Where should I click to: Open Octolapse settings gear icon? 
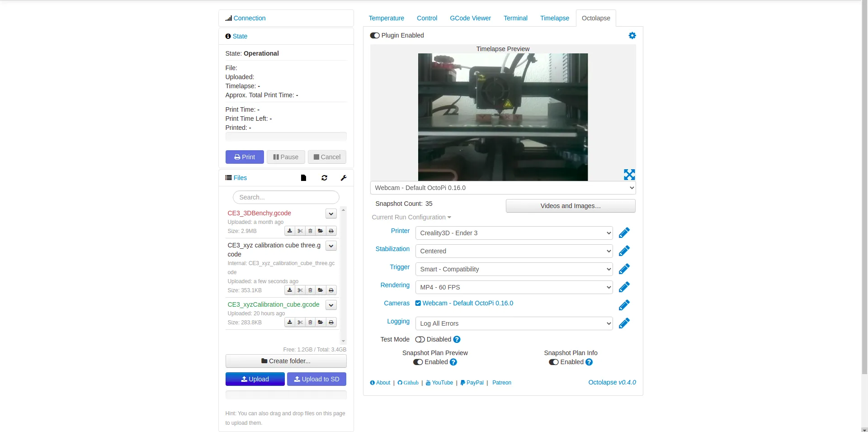pyautogui.click(x=632, y=35)
